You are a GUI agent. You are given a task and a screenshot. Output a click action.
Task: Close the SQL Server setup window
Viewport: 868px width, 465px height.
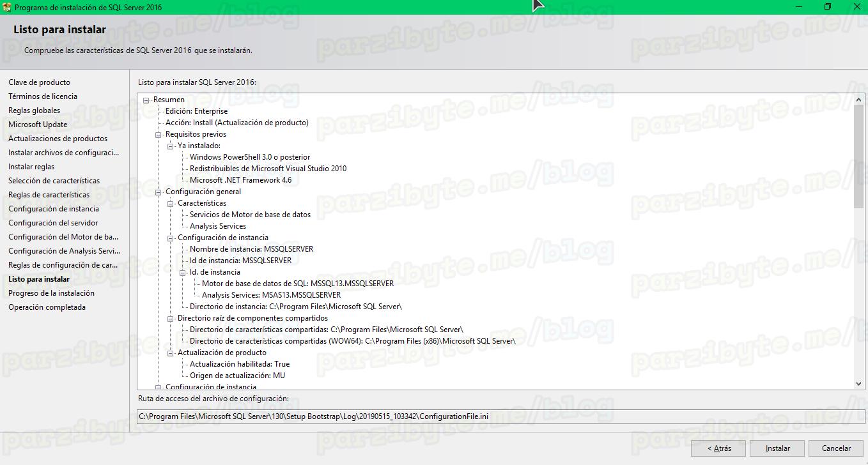tap(856, 7)
